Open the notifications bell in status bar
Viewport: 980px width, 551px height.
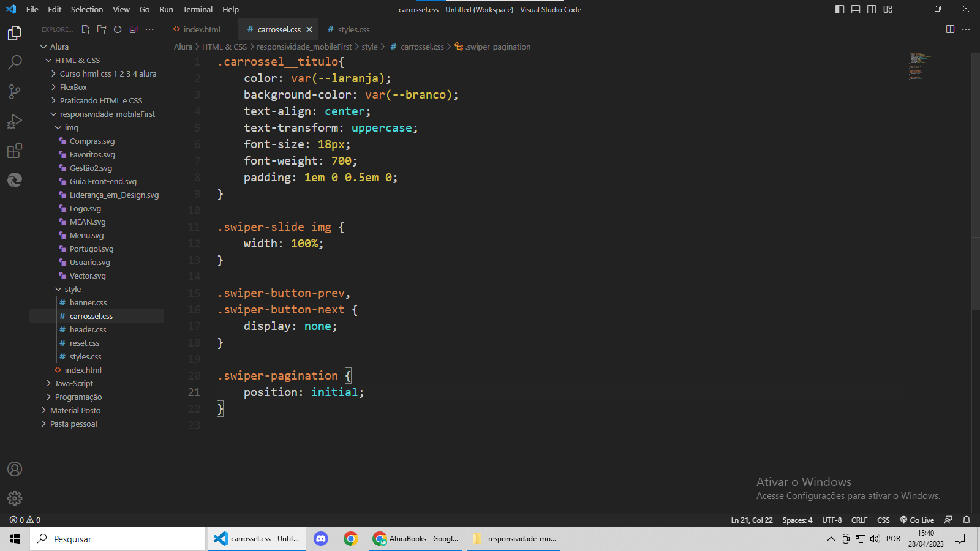click(x=967, y=520)
